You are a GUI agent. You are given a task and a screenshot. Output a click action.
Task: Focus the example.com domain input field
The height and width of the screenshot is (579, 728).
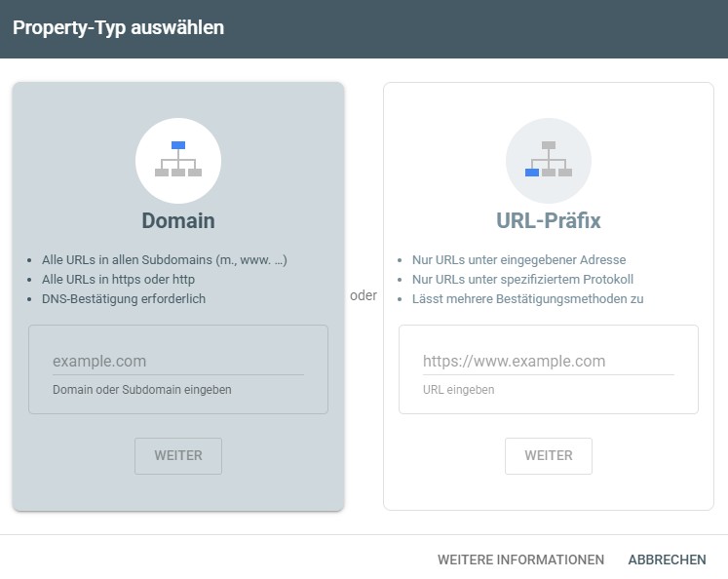(178, 362)
